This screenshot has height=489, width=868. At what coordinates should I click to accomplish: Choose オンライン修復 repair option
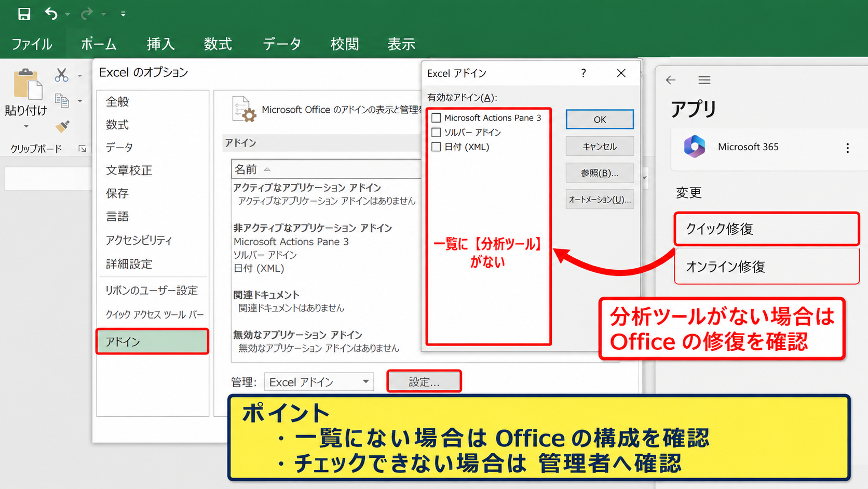(x=767, y=267)
